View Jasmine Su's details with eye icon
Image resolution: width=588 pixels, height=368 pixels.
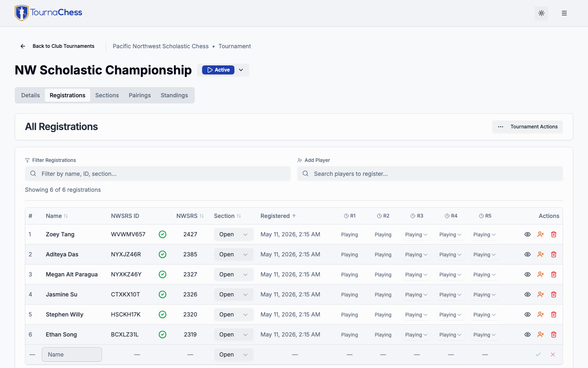click(528, 294)
